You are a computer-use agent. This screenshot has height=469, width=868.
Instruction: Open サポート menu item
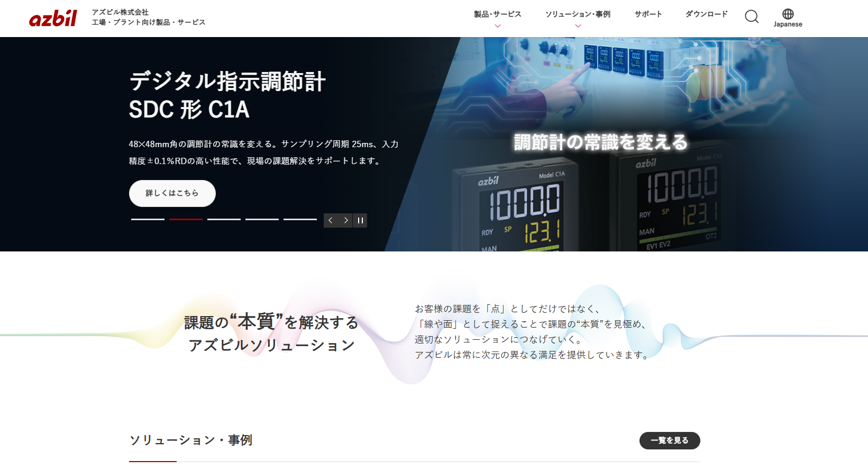(648, 14)
